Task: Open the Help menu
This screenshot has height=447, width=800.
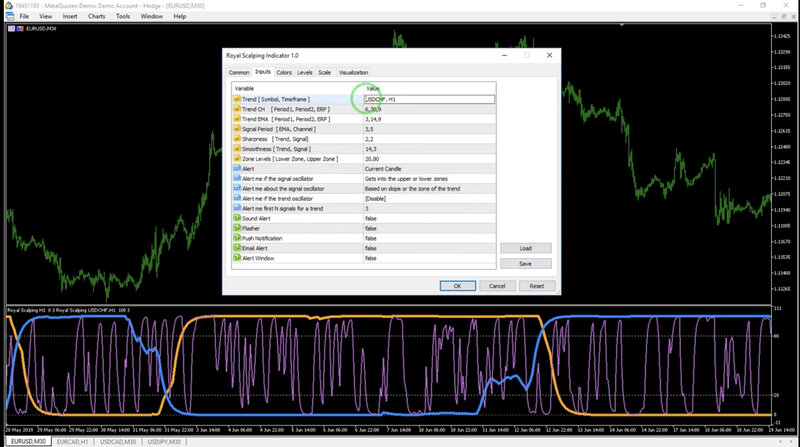Action: point(180,16)
